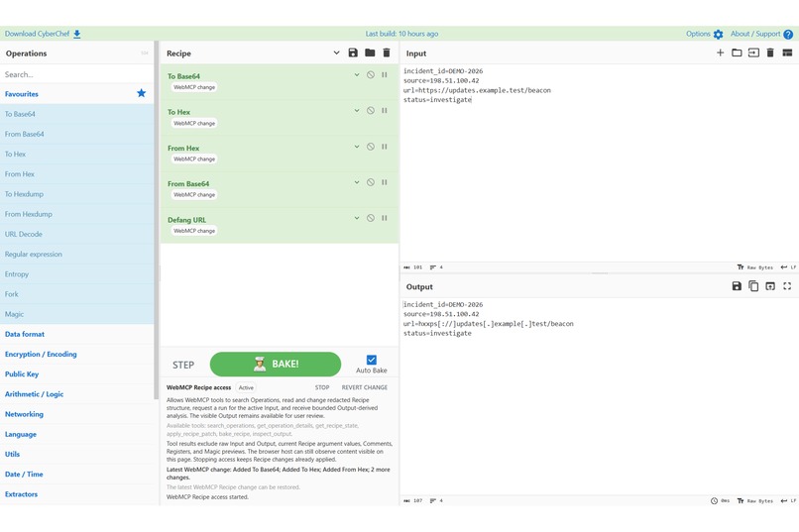The height and width of the screenshot is (532, 799).
Task: Set breakpoint on To Base64 operation
Action: 385,75
